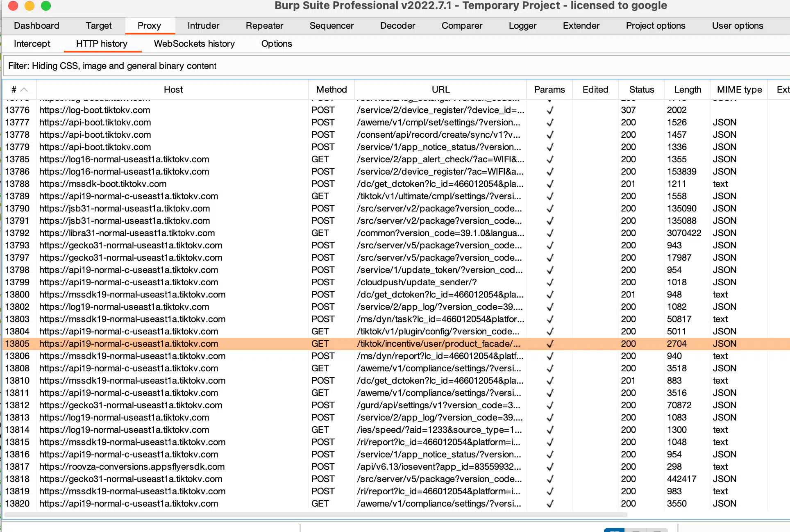Go to the Logger tab
Image resolution: width=790 pixels, height=532 pixels.
tap(522, 26)
